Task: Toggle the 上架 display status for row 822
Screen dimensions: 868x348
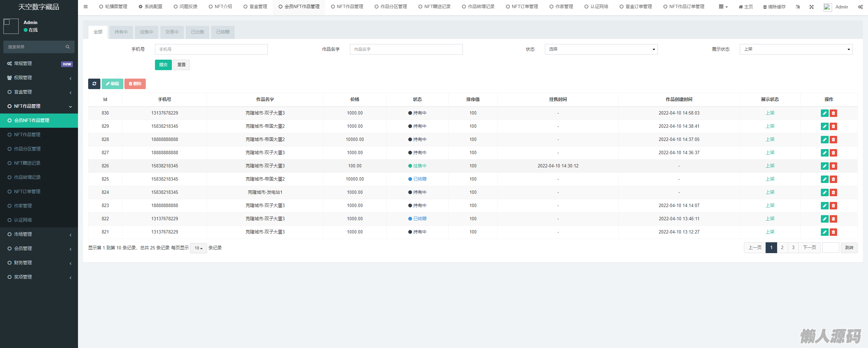Action: click(770, 219)
